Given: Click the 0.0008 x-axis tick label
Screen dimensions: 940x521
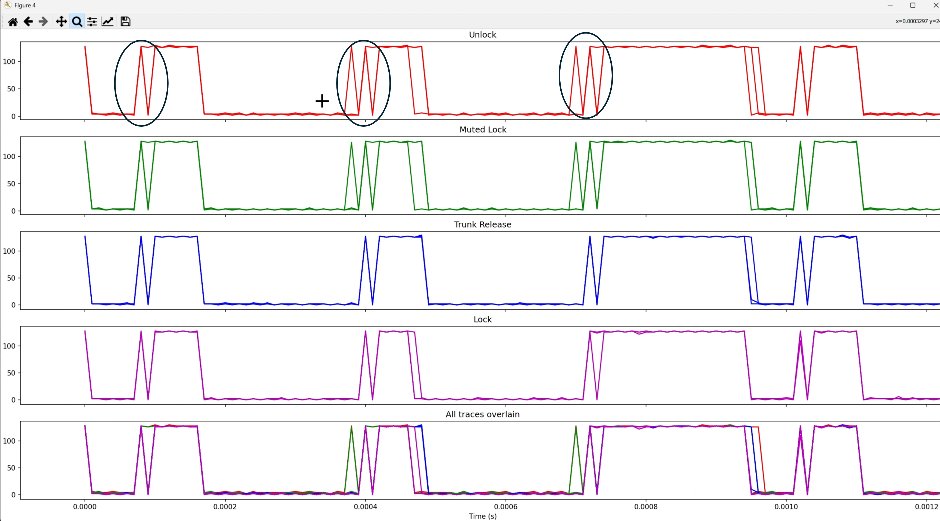Looking at the screenshot, I should [646, 507].
